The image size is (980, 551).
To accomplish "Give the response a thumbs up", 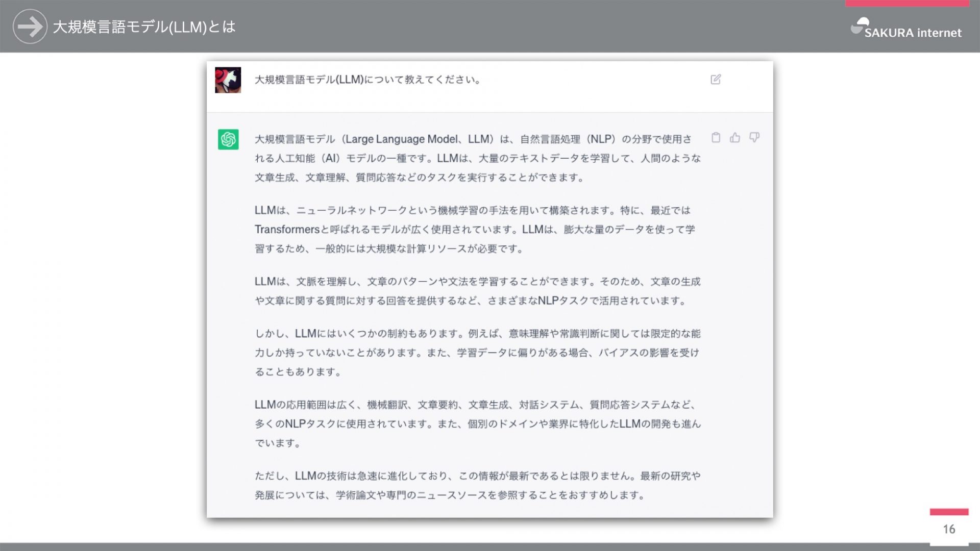I will pos(735,138).
